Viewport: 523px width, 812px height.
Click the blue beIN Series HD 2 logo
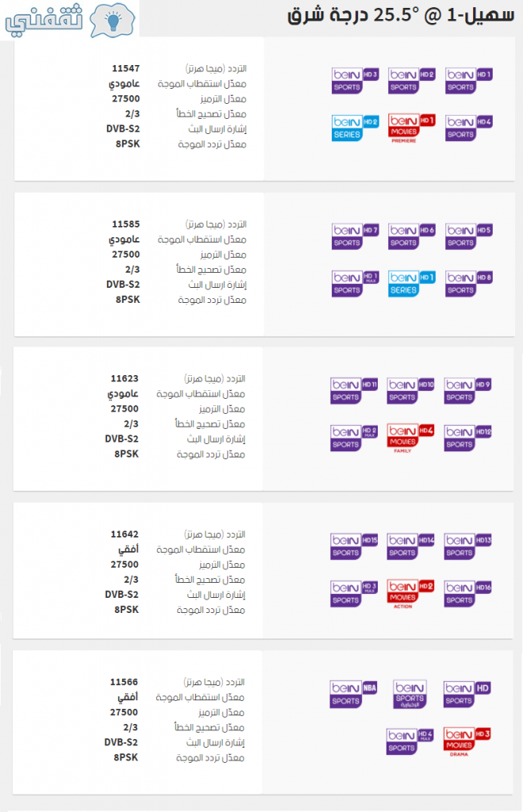pyautogui.click(x=355, y=128)
